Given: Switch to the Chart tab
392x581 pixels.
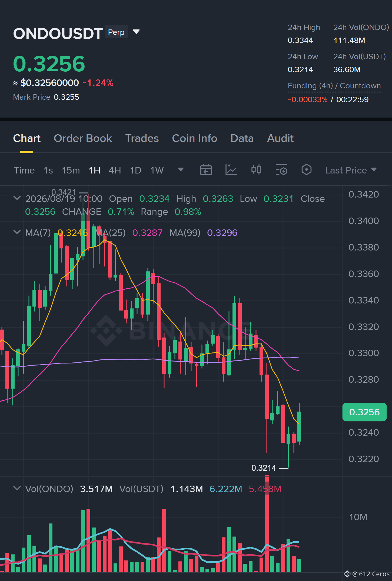Looking at the screenshot, I should [x=27, y=138].
